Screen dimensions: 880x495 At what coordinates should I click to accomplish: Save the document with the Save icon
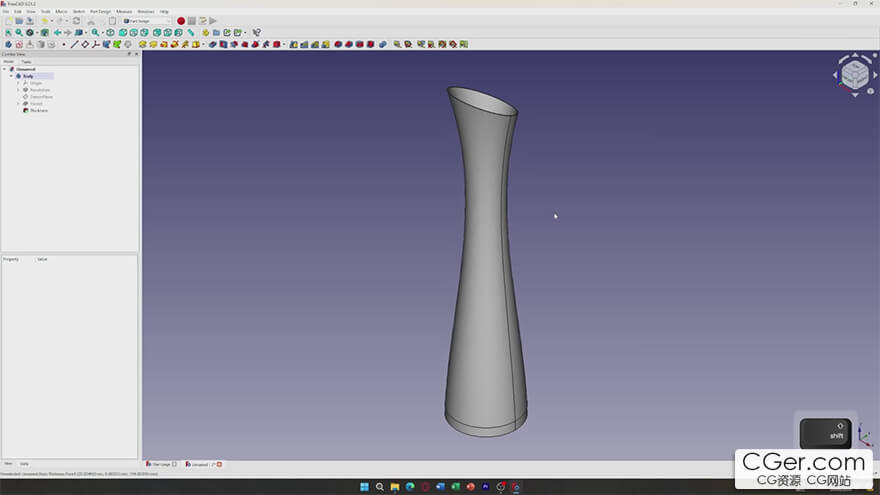30,21
